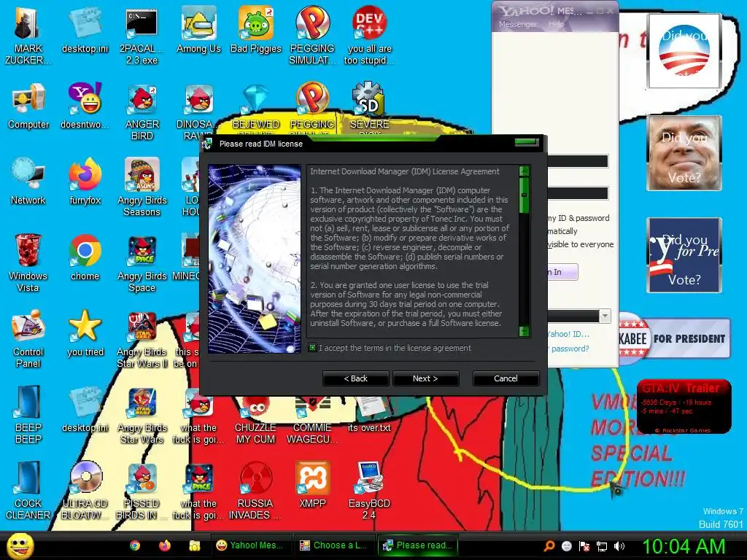Viewport: 747px width, 560px height.
Task: Click the license text scrollbar thumb
Action: (524, 195)
